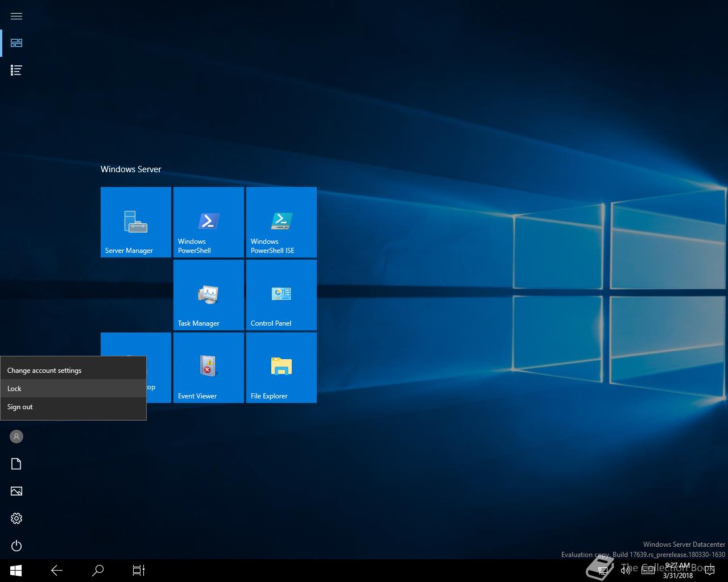Select Change account settings
728x582 pixels.
coord(73,371)
